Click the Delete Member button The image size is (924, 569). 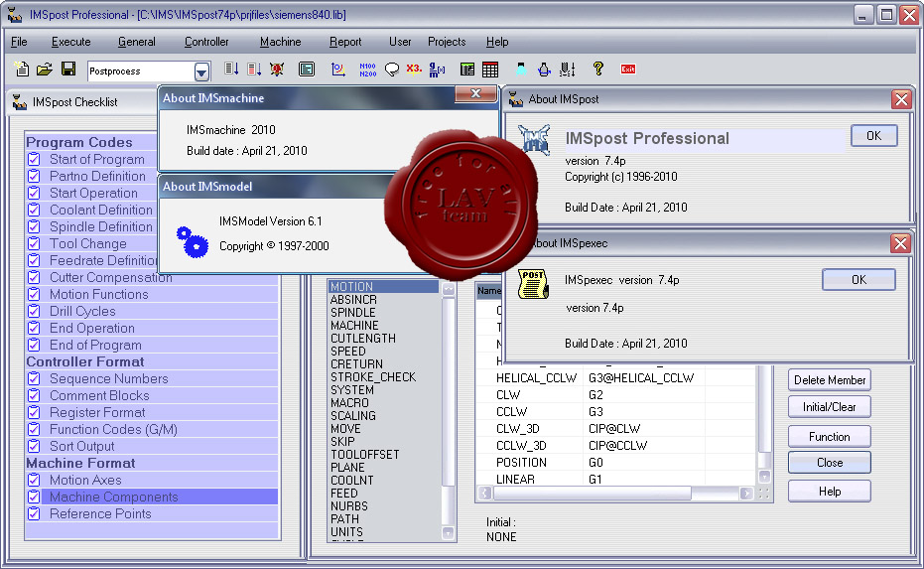829,380
